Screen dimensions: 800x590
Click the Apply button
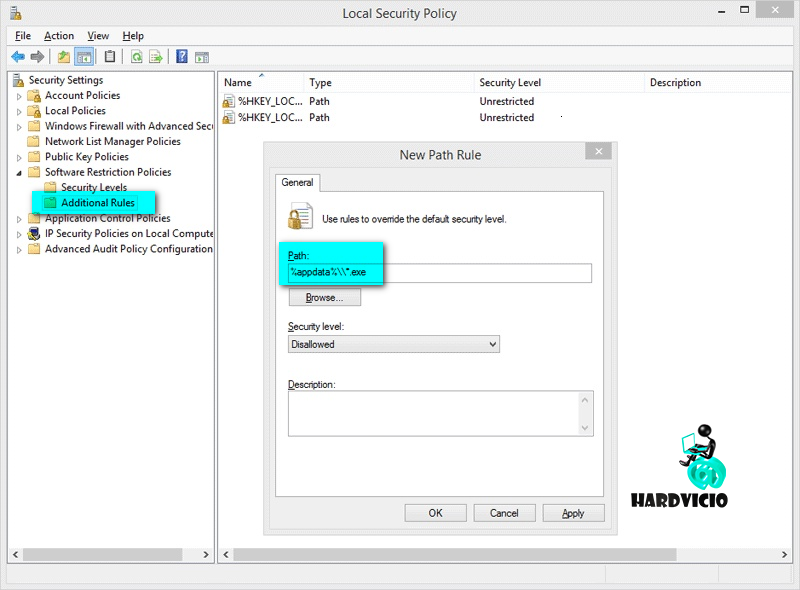(x=573, y=513)
